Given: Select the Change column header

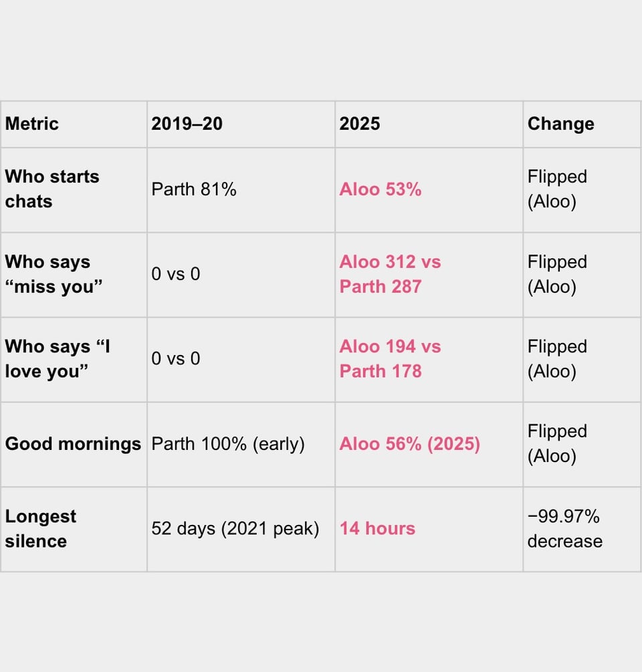Looking at the screenshot, I should tap(560, 124).
